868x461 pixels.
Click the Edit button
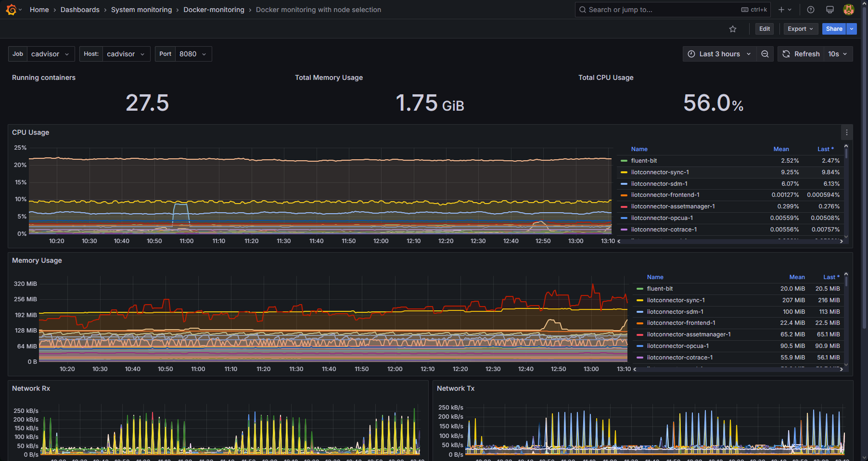click(x=764, y=29)
